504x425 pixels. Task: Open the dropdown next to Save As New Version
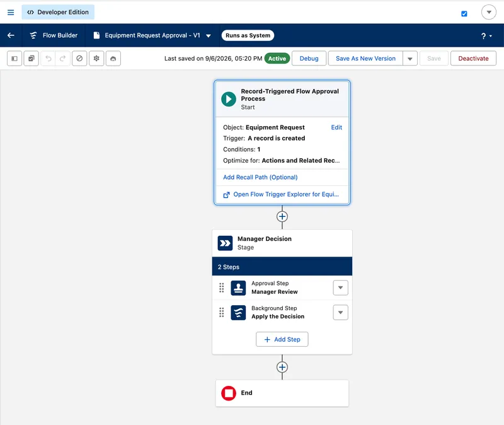coord(410,59)
